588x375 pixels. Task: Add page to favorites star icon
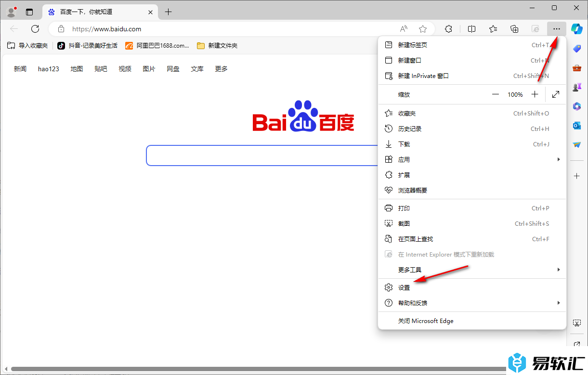tap(423, 29)
